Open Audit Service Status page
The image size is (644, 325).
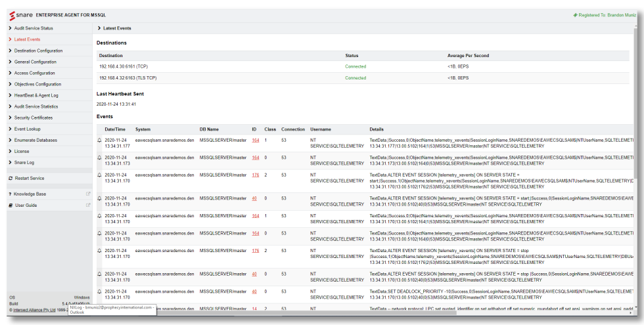click(34, 28)
